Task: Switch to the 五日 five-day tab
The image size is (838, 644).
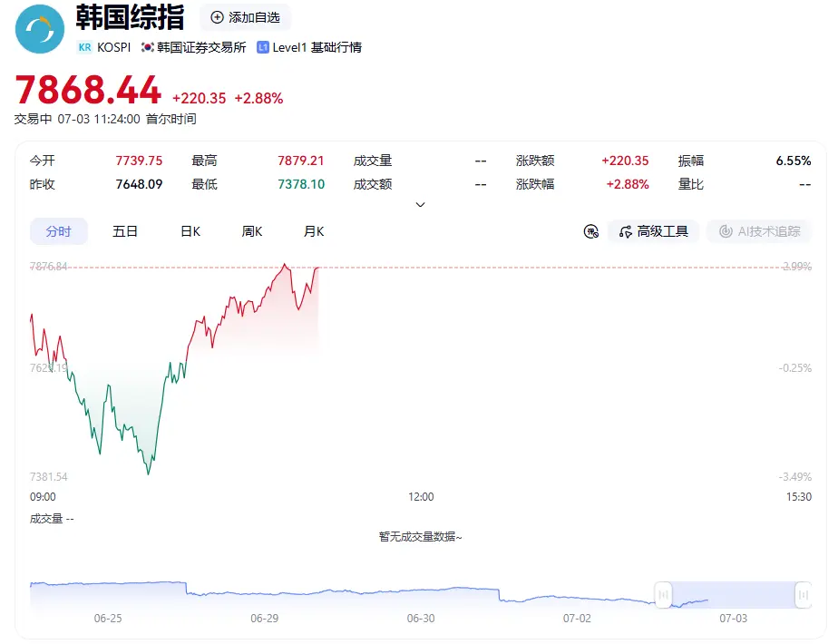Action: (x=125, y=231)
